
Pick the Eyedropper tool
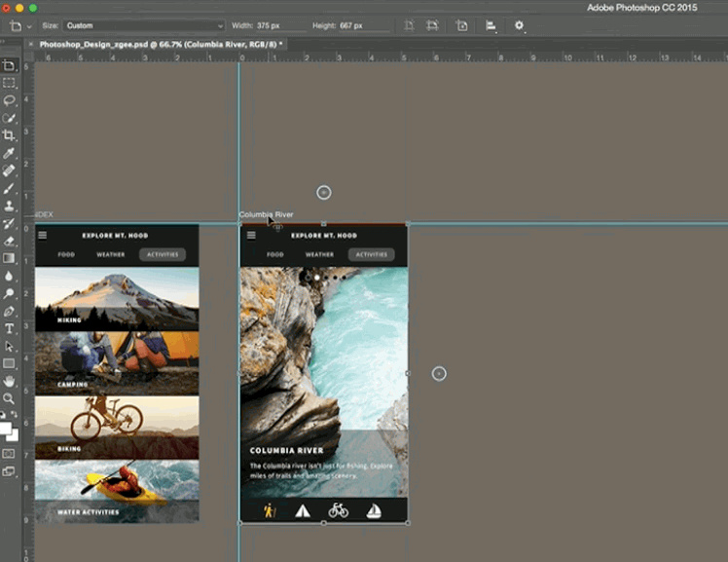10,153
